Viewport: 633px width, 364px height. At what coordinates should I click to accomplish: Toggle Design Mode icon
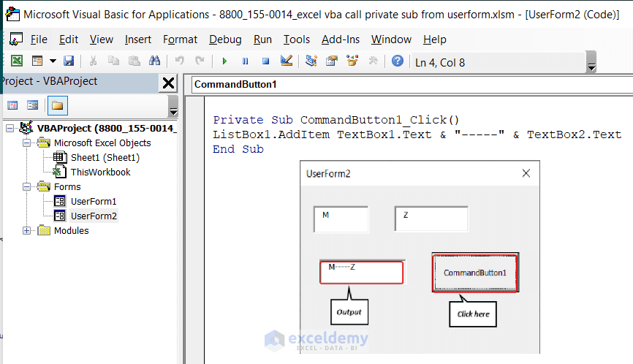[287, 61]
